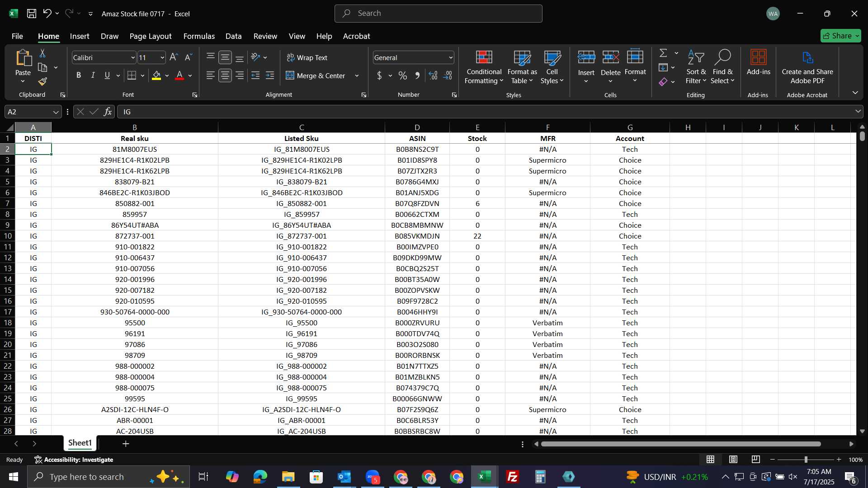Screen dimensions: 868x488
Task: Apply red Font Color swatch
Action: (179, 75)
